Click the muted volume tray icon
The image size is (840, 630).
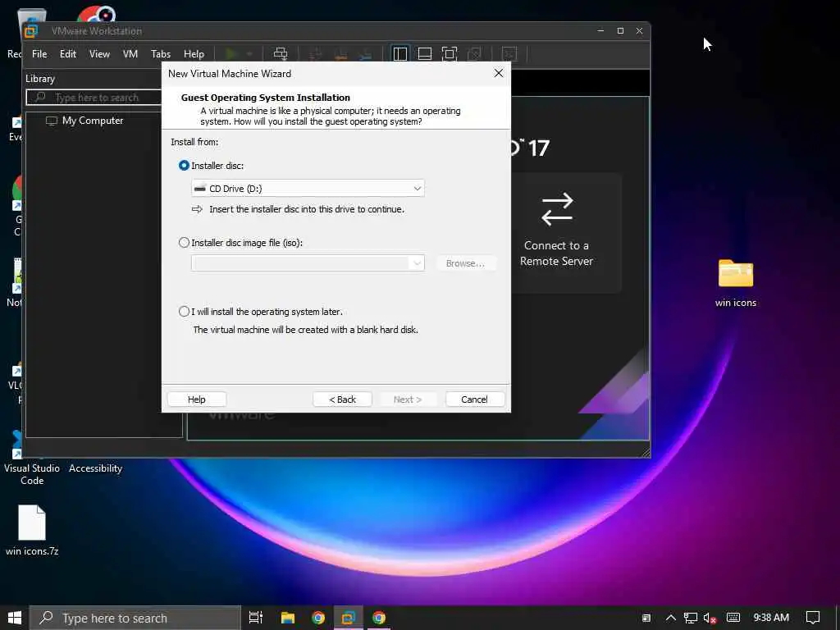click(710, 618)
